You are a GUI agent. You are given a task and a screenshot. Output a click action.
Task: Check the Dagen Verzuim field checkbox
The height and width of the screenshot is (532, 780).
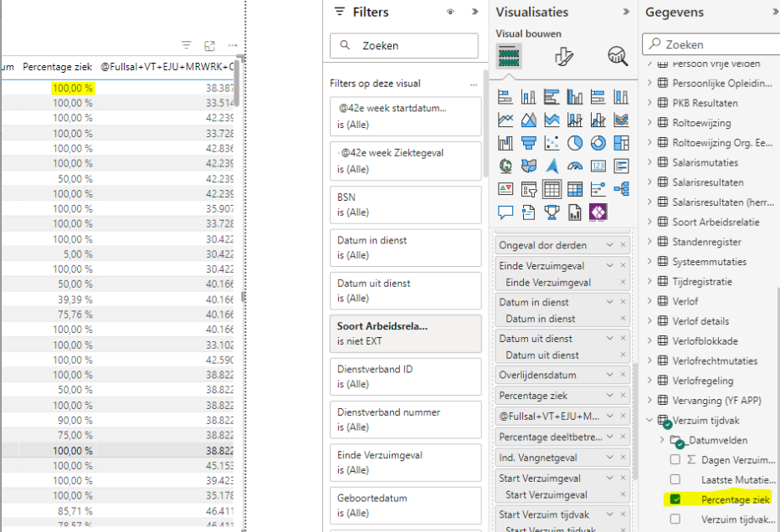[675, 459]
